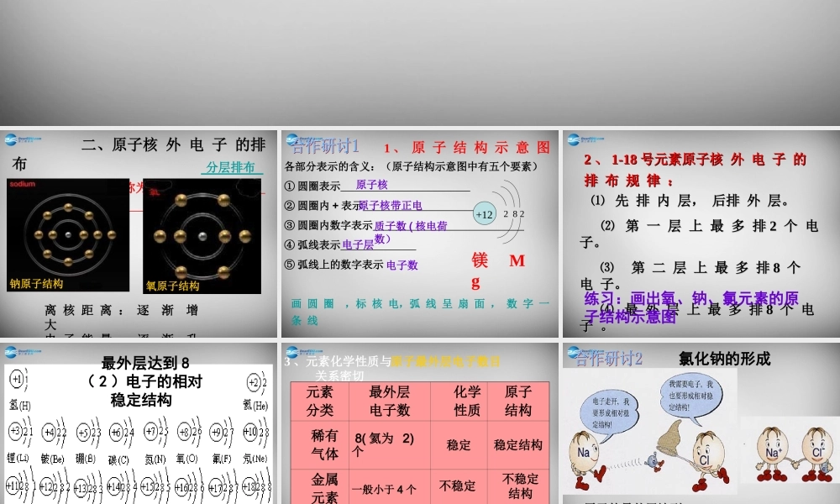Click the 合作研讨1 heading
The image size is (840, 504).
[324, 145]
